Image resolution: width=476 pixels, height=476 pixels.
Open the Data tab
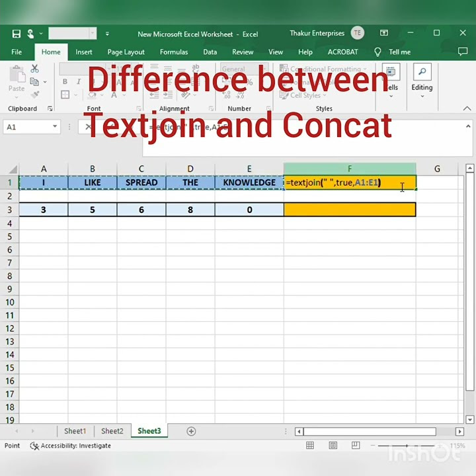tap(210, 52)
